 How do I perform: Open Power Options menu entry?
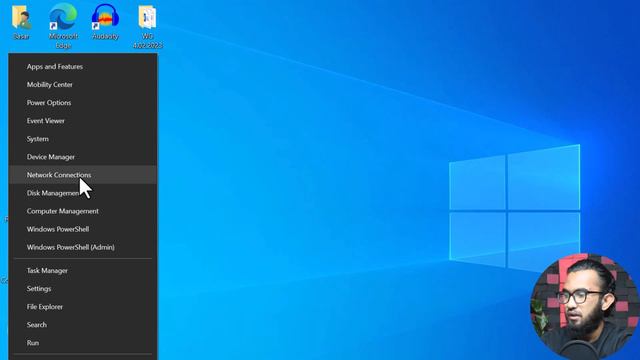point(83,102)
